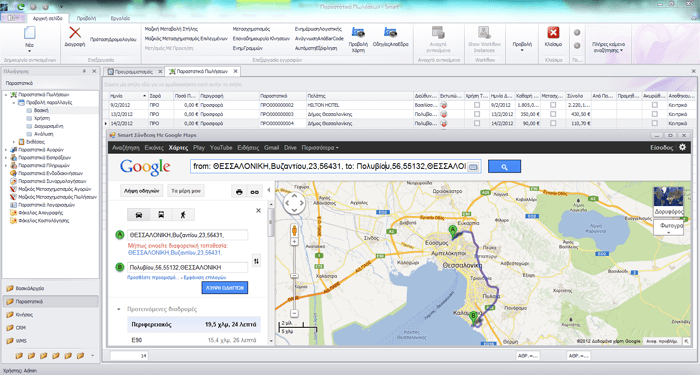700x375 pixels.
Task: Click the Google Maps settings gear icon
Action: click(x=683, y=147)
